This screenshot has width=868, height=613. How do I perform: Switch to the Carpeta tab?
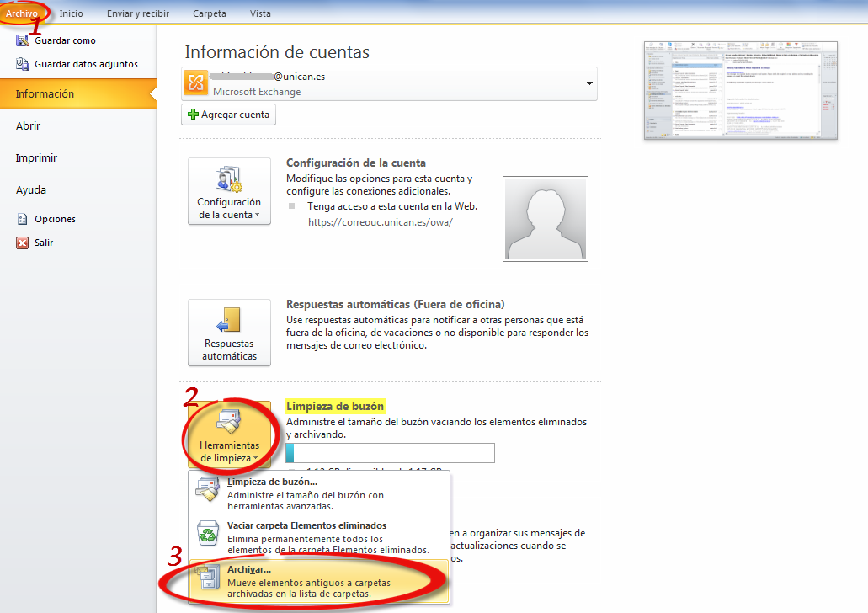pyautogui.click(x=210, y=13)
